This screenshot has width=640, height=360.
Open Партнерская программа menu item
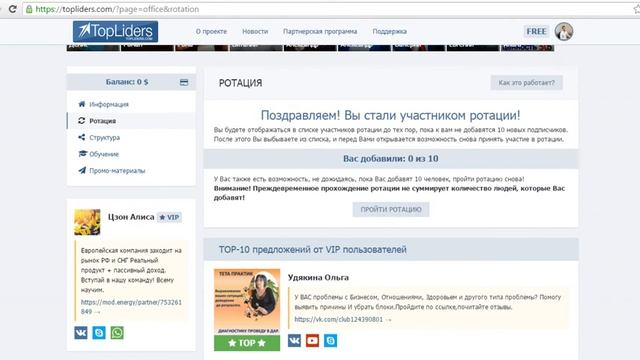click(320, 31)
